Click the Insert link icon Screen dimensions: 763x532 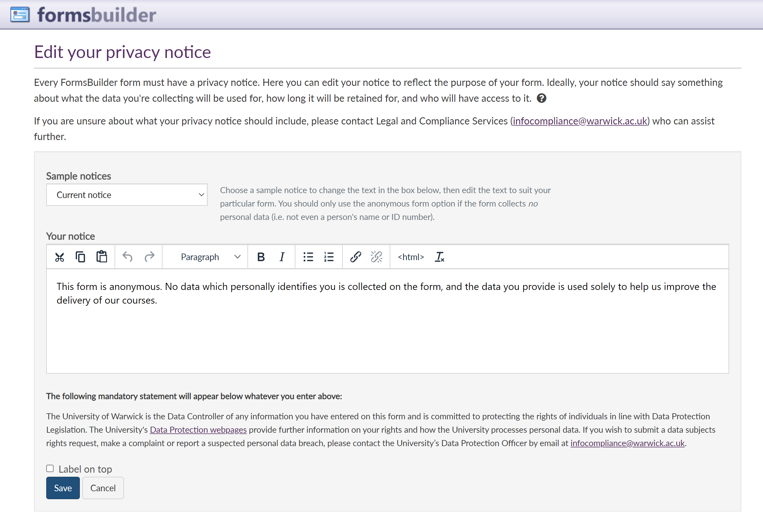[356, 257]
